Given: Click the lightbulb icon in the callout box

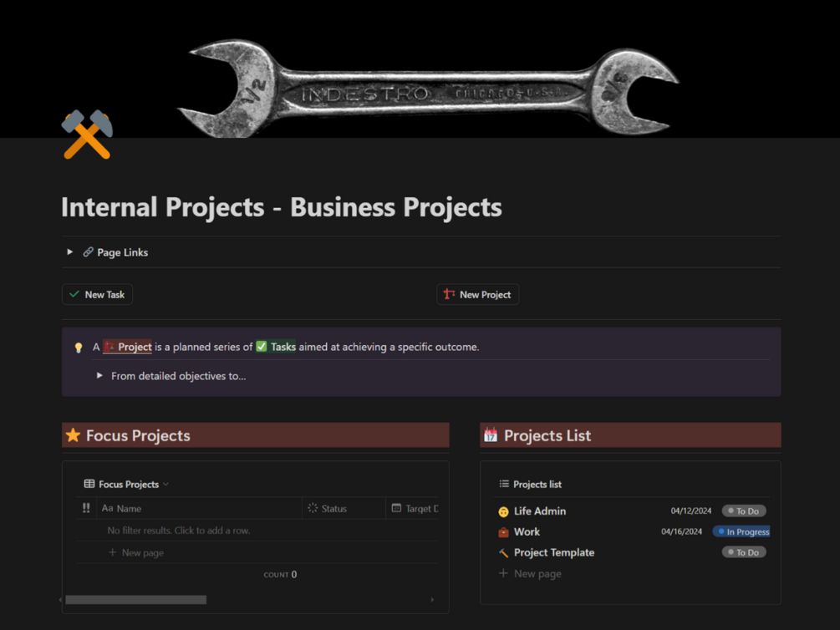Looking at the screenshot, I should (x=79, y=346).
